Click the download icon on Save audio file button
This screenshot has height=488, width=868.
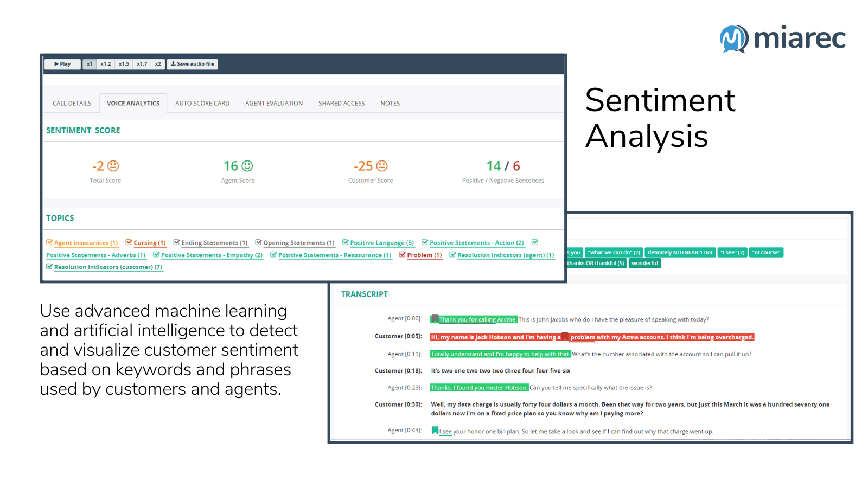pyautogui.click(x=173, y=64)
